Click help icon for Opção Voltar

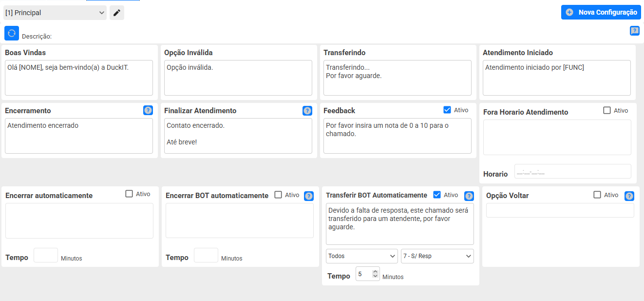pos(629,196)
